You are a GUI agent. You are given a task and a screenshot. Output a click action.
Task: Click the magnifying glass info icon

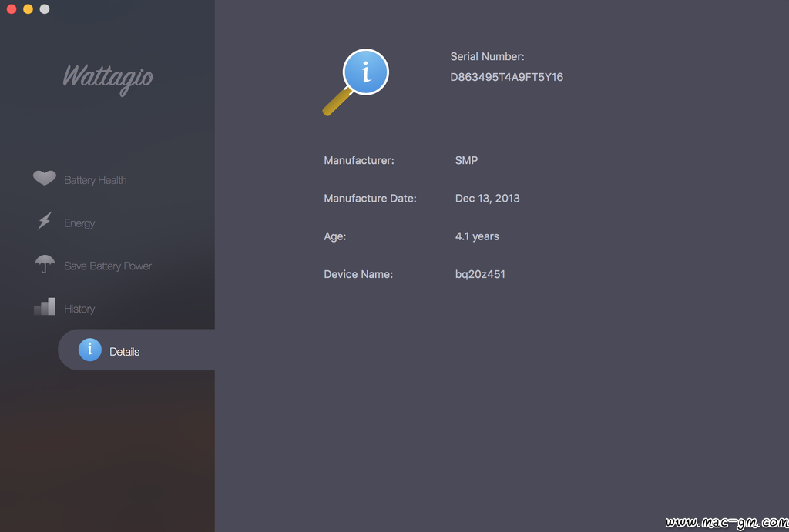click(x=356, y=82)
